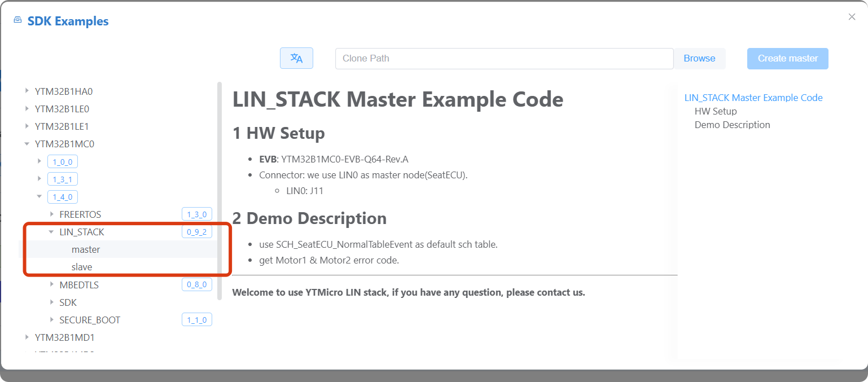Collapse the YTM32B1MC0 tree node arrow
Screen dimensions: 868x382
[x=27, y=144]
